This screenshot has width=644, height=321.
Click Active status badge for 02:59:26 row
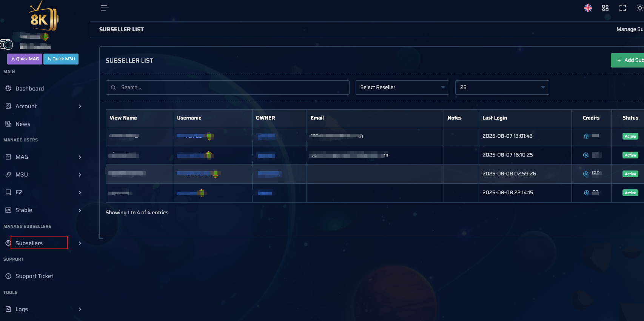pyautogui.click(x=630, y=174)
